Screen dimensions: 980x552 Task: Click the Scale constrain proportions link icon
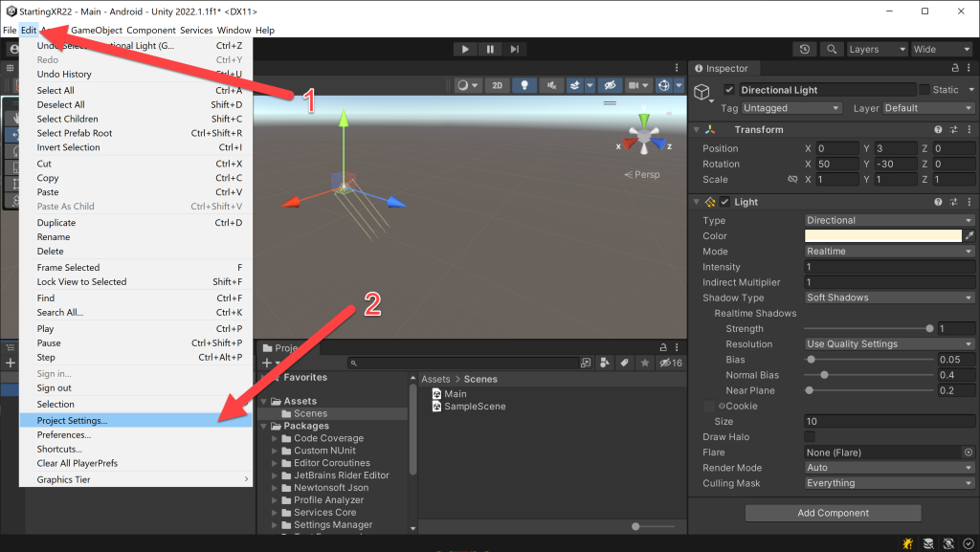(x=792, y=179)
